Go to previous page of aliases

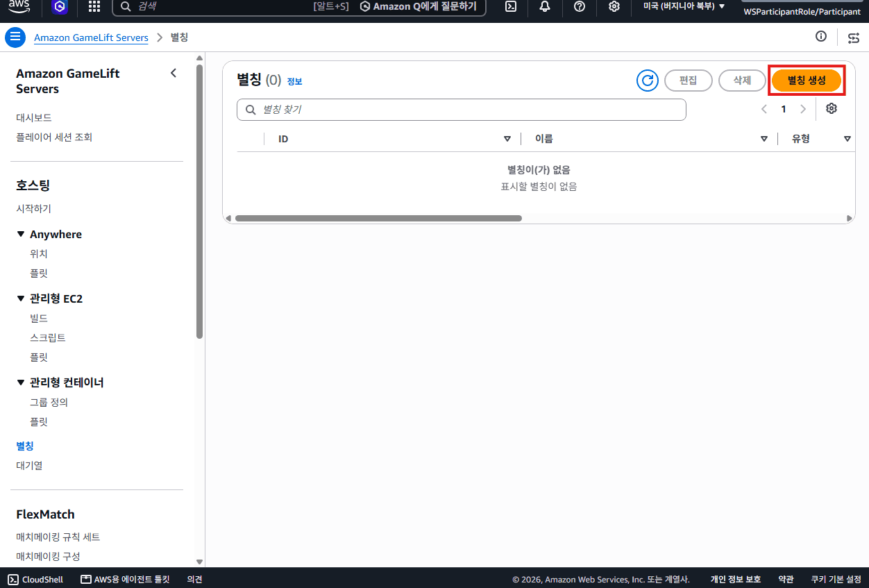pyautogui.click(x=764, y=109)
